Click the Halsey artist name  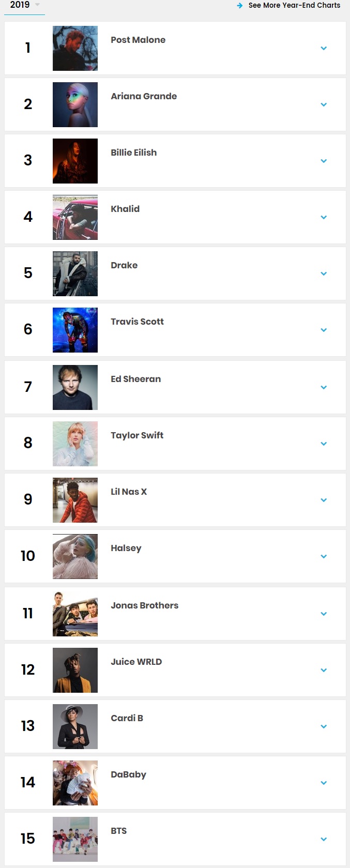pyautogui.click(x=126, y=548)
